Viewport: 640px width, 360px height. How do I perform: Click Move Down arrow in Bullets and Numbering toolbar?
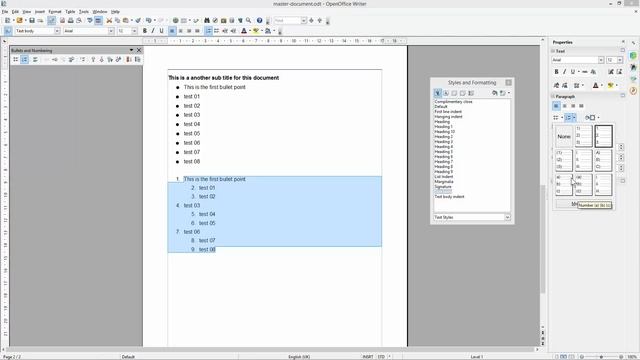102,60
